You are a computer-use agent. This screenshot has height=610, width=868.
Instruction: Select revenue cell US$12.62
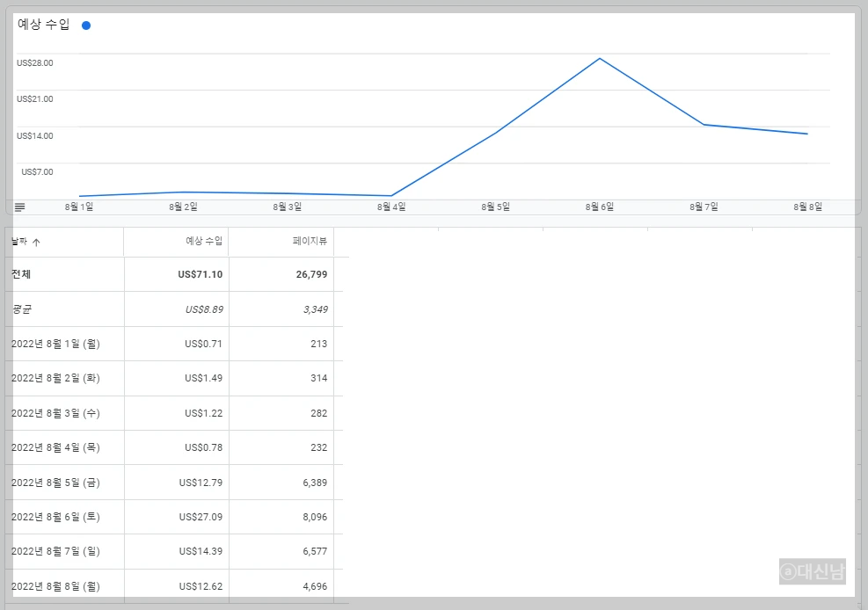[201, 586]
